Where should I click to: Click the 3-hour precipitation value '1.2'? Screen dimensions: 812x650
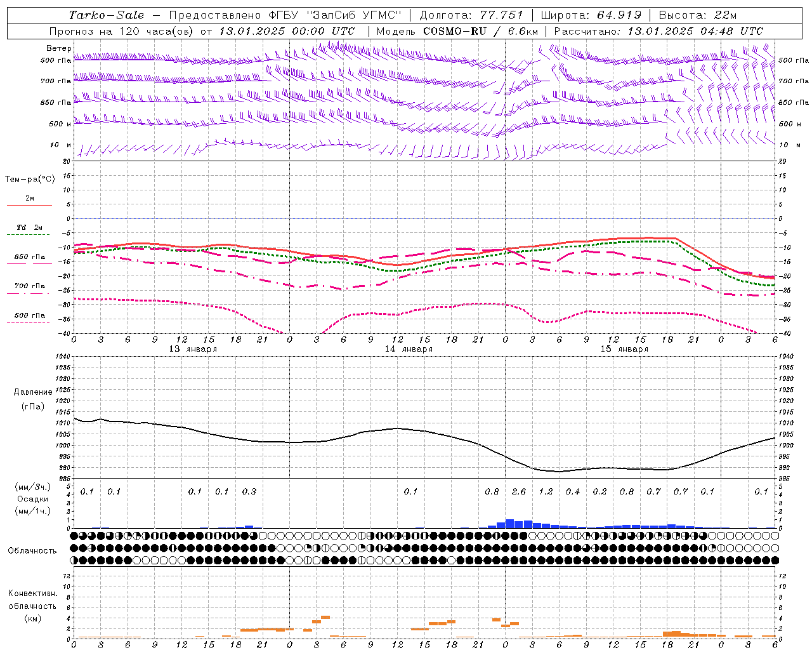tap(546, 492)
